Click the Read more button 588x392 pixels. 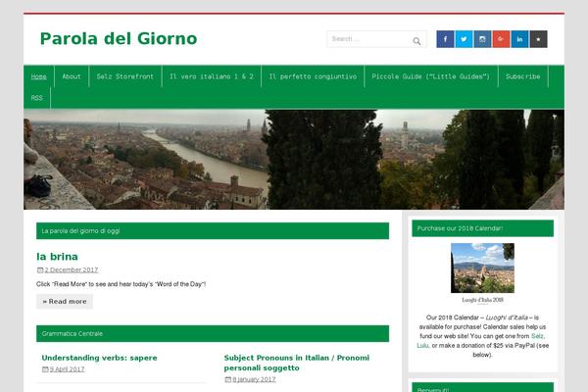click(65, 301)
